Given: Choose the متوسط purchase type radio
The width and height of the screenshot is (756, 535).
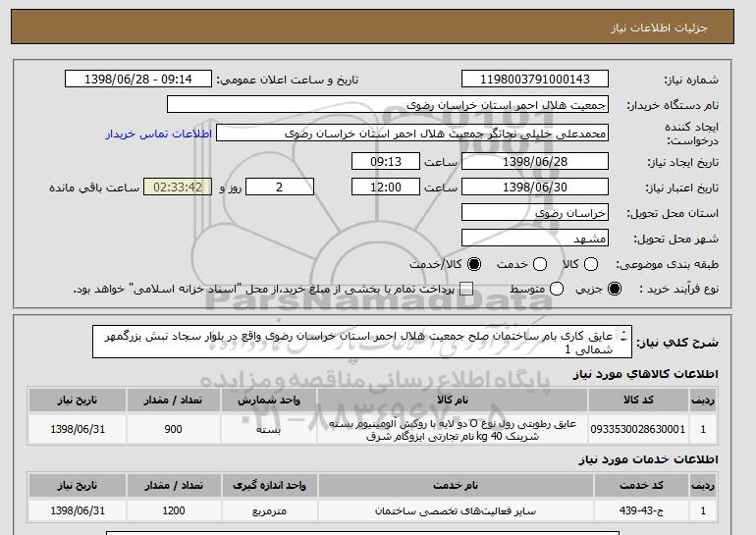Looking at the screenshot, I should tap(557, 289).
